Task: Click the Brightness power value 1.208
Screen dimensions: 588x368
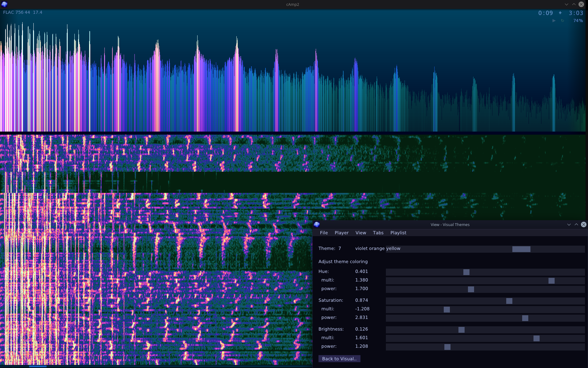Action: click(x=362, y=346)
